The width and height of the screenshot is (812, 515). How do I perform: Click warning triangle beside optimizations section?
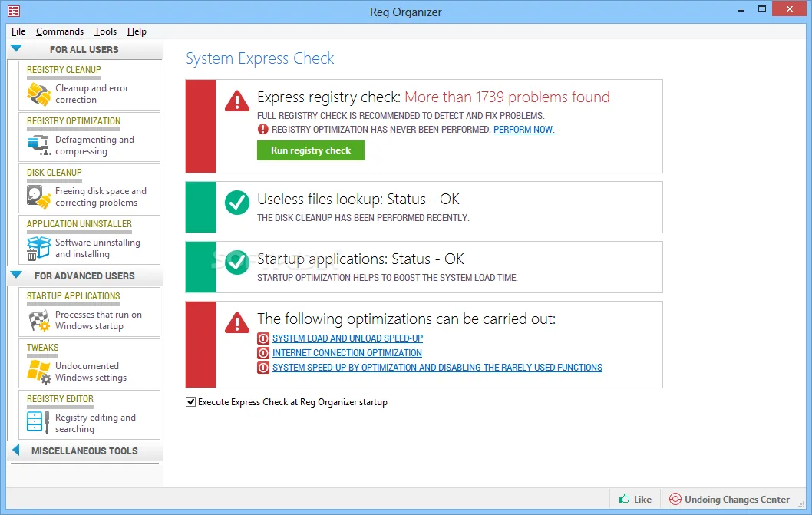tap(237, 322)
